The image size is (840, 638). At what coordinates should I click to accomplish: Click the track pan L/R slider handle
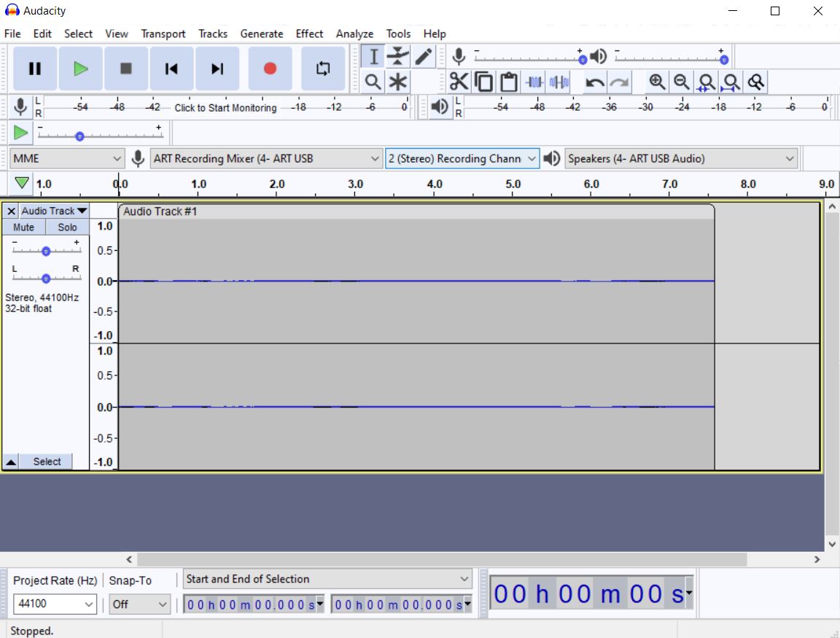pyautogui.click(x=46, y=278)
